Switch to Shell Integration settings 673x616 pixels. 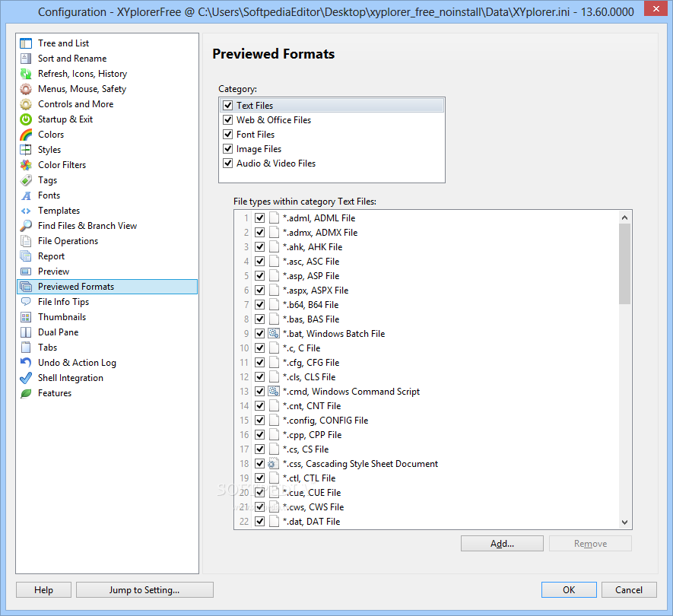coord(107,378)
